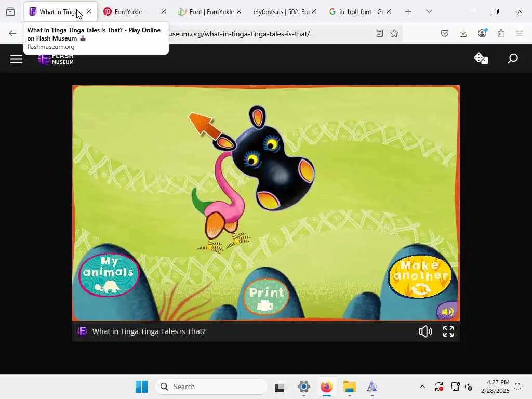Toggle the in-game purple sound button

[x=447, y=311]
